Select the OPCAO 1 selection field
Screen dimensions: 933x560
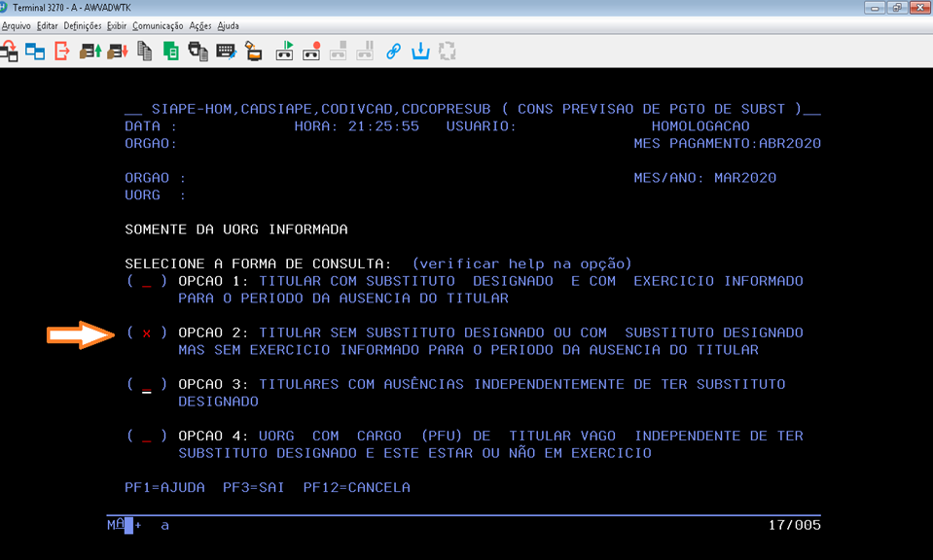(146, 281)
